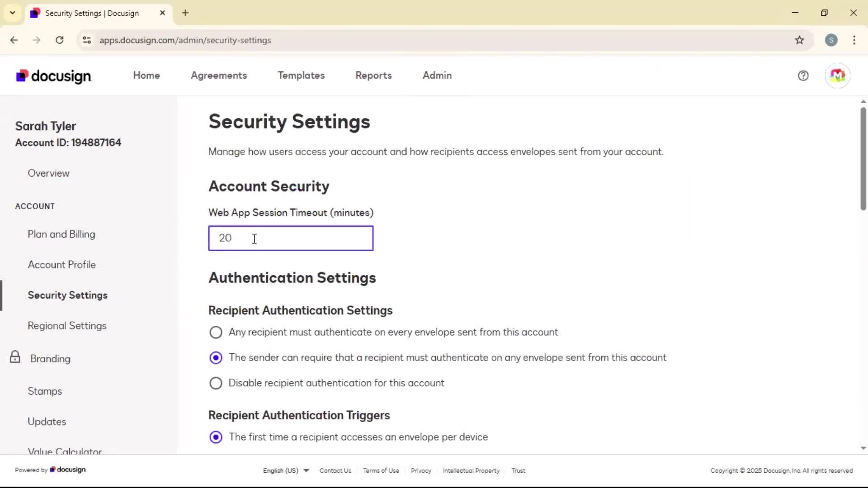Click the Trust footer link

coord(518,470)
